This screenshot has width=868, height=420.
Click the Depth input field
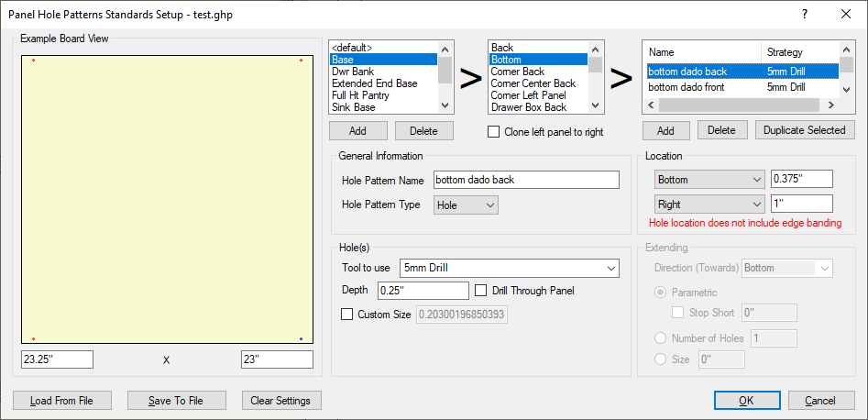(x=423, y=291)
